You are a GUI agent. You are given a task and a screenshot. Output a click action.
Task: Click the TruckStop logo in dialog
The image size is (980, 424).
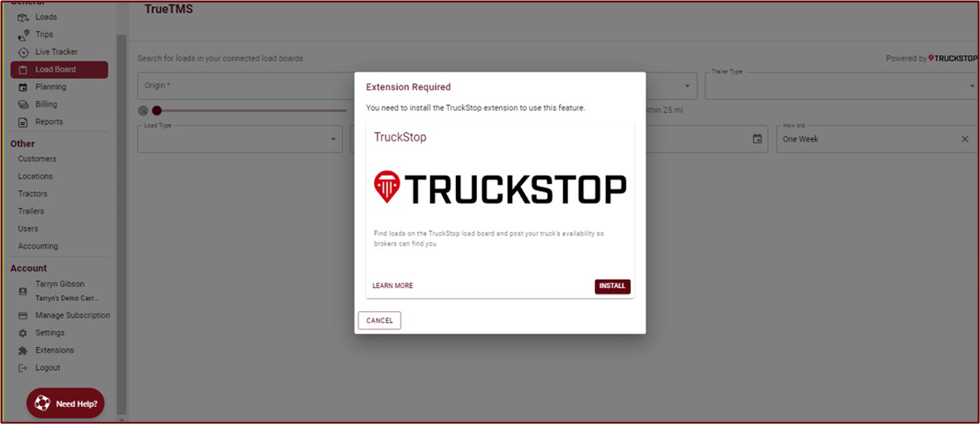tap(500, 188)
